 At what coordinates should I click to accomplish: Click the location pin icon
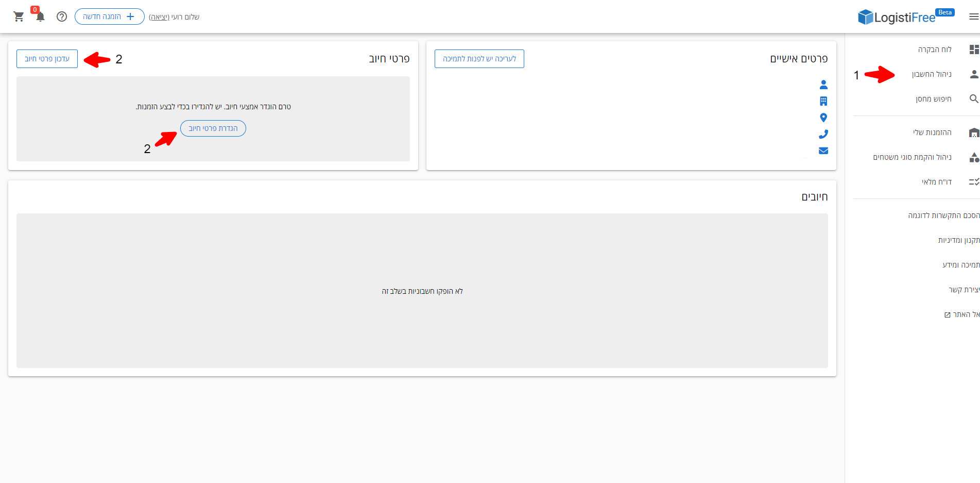(823, 118)
